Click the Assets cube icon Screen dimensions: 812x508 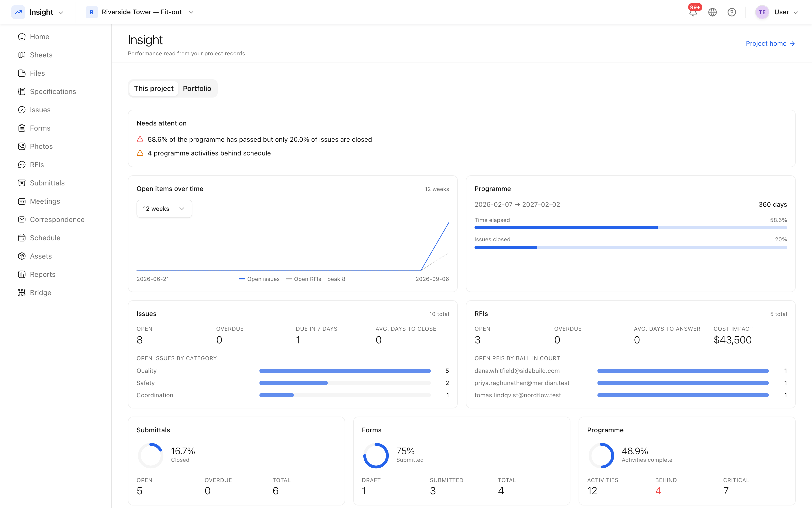[22, 256]
